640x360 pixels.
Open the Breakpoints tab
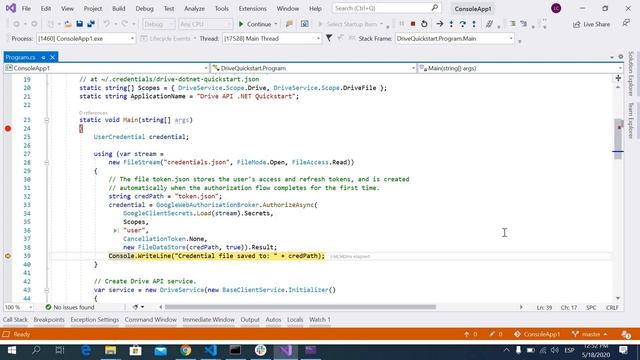click(49, 320)
